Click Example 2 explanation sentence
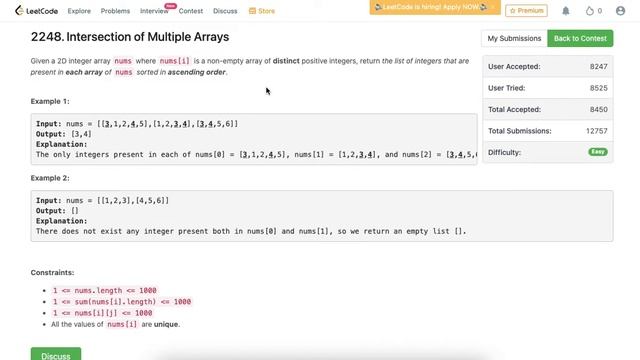The width and height of the screenshot is (640, 360). click(251, 231)
